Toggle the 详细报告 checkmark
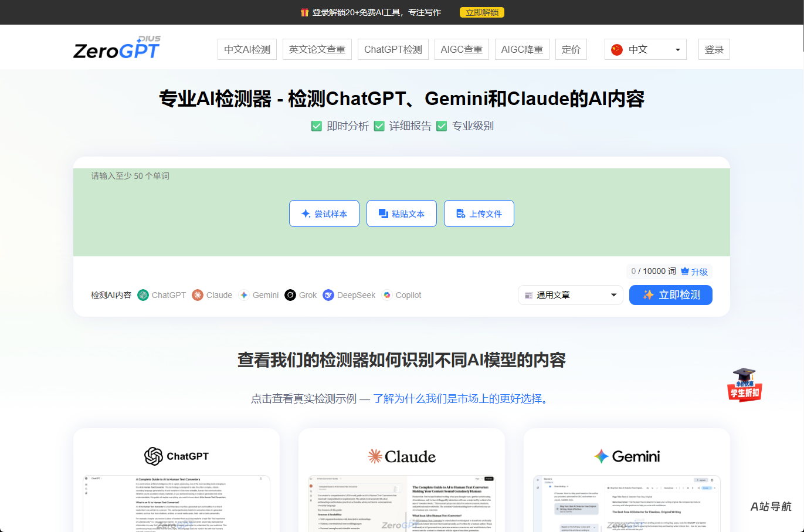Screen dimensions: 804x532 click(379, 126)
